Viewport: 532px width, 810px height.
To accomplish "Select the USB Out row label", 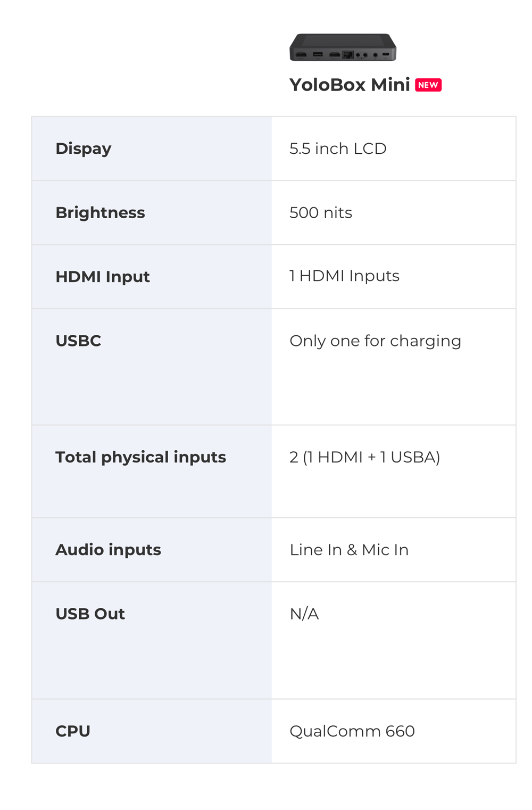I will [90, 614].
